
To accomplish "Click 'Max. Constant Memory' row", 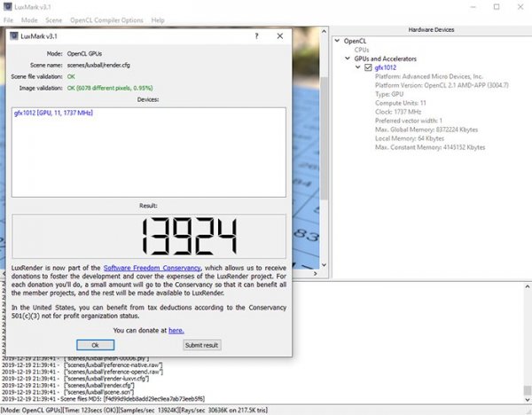I will click(430, 147).
